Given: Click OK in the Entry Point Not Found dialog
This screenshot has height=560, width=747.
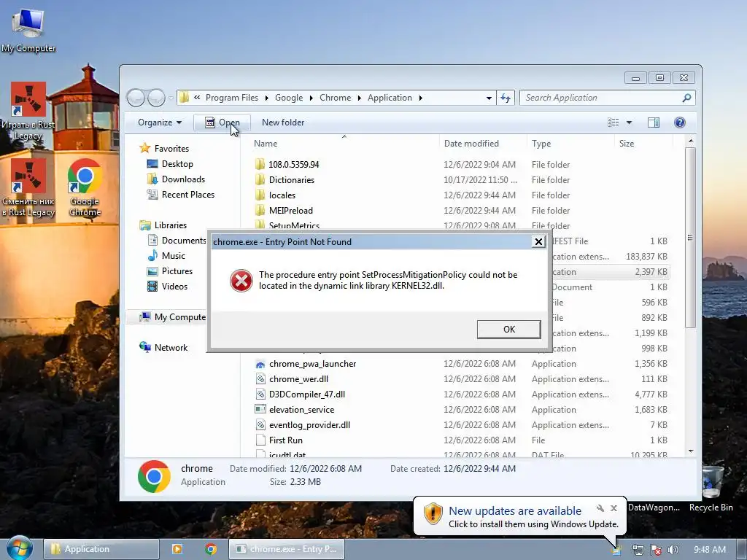Looking at the screenshot, I should click(x=508, y=329).
